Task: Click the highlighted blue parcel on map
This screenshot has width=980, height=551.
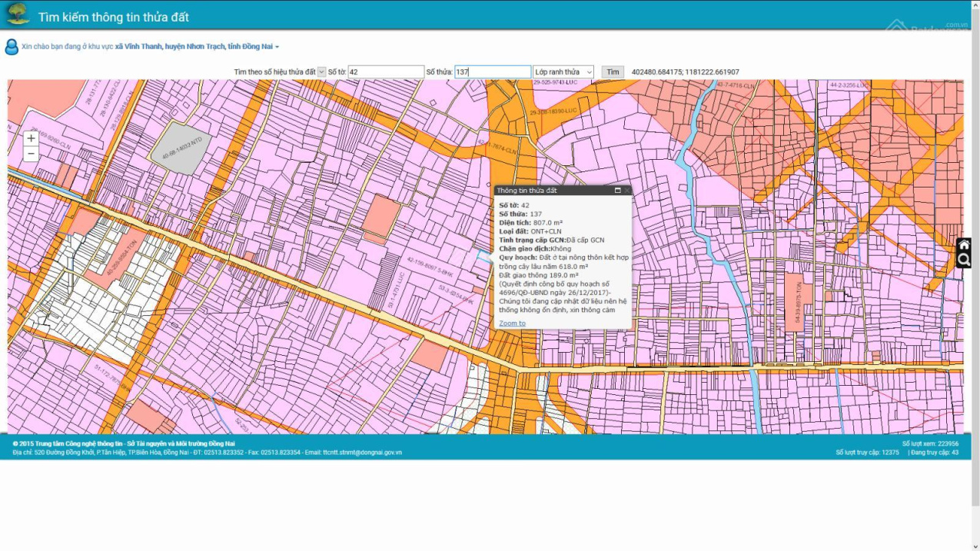Action: tap(483, 257)
